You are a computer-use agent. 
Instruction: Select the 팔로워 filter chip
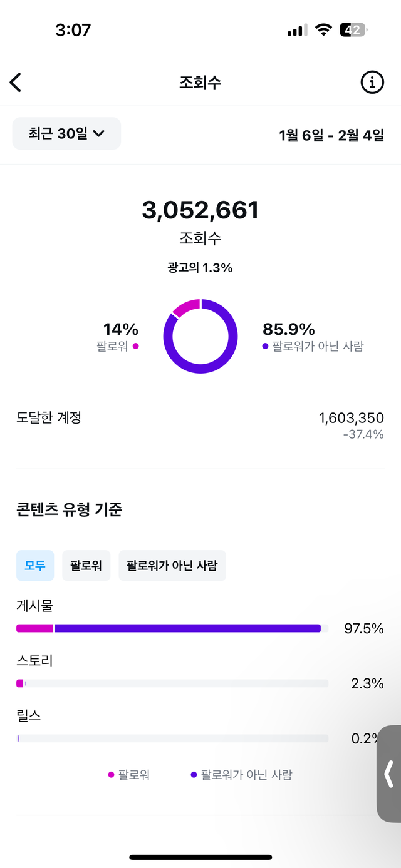86,566
